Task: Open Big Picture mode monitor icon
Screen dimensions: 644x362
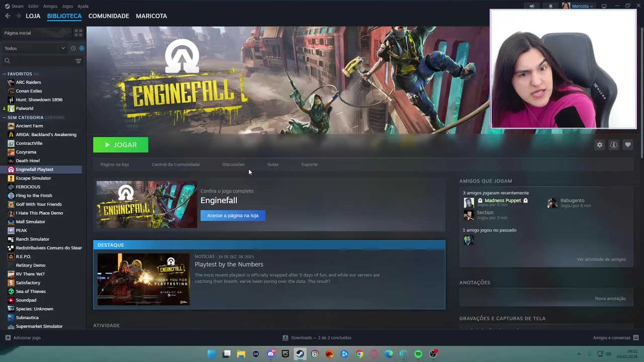Action: tap(604, 6)
